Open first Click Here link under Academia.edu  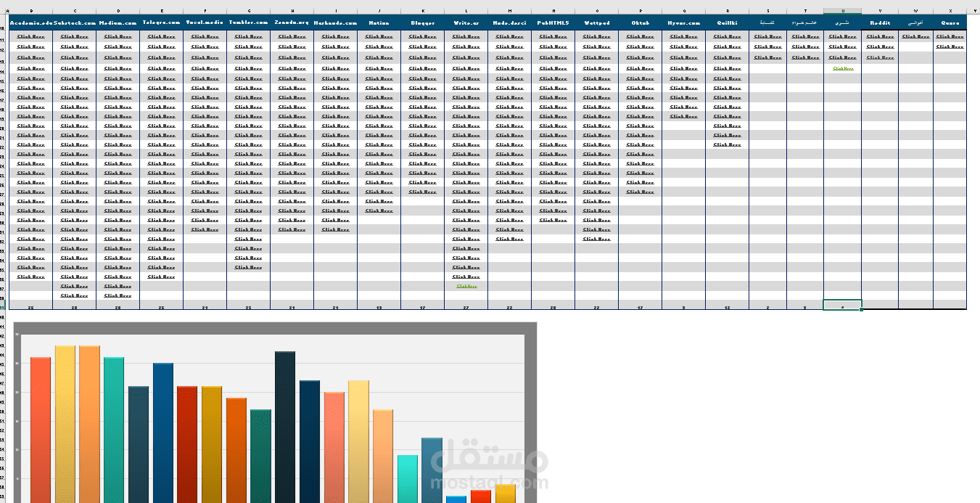(31, 36)
